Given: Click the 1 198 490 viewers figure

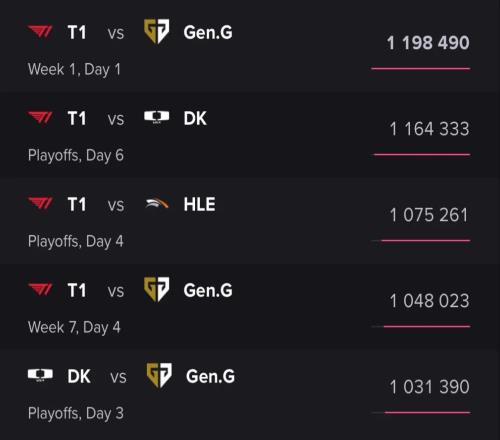Looking at the screenshot, I should [428, 43].
